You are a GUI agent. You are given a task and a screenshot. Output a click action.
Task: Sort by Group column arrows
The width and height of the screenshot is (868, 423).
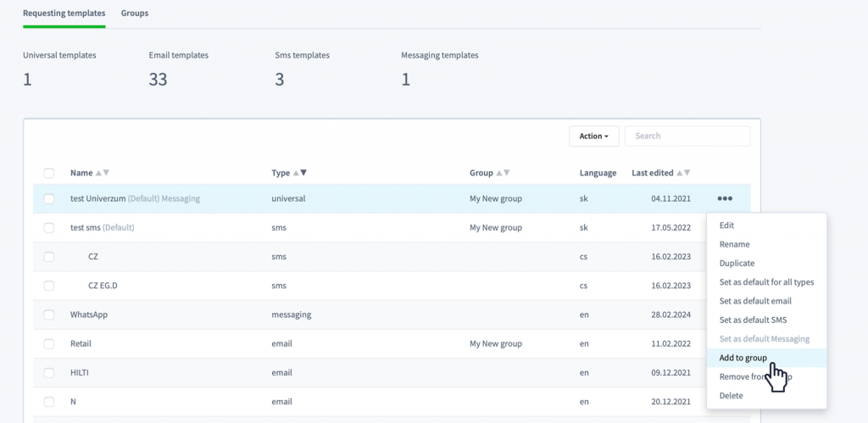click(503, 173)
